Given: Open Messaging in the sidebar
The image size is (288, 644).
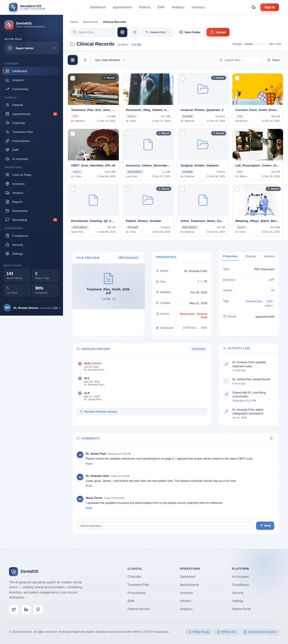Looking at the screenshot, I should tap(19, 220).
